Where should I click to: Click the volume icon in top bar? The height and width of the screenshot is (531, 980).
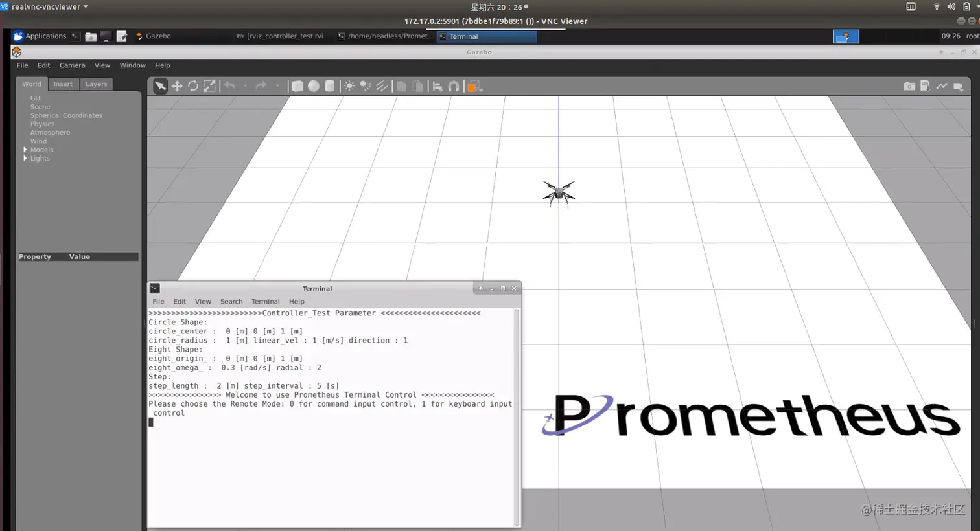pos(951,6)
